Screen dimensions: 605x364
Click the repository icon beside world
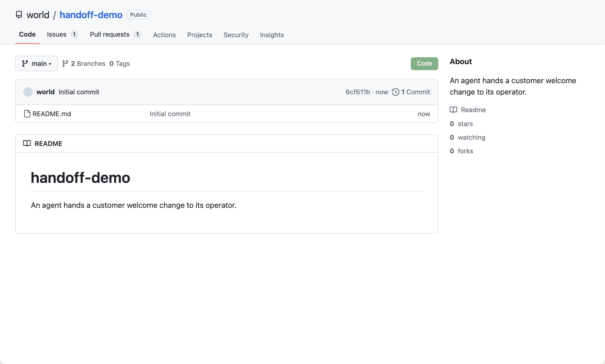[19, 15]
